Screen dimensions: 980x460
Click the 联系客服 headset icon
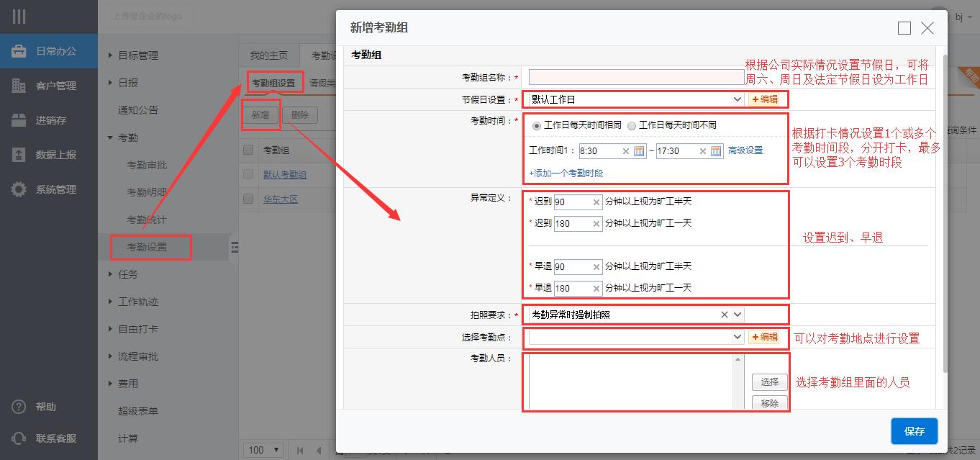point(19,438)
